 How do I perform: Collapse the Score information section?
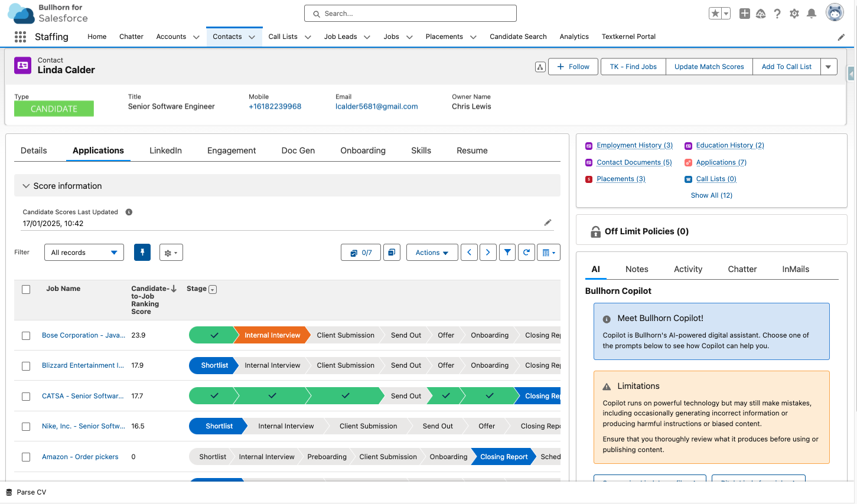[x=26, y=186]
